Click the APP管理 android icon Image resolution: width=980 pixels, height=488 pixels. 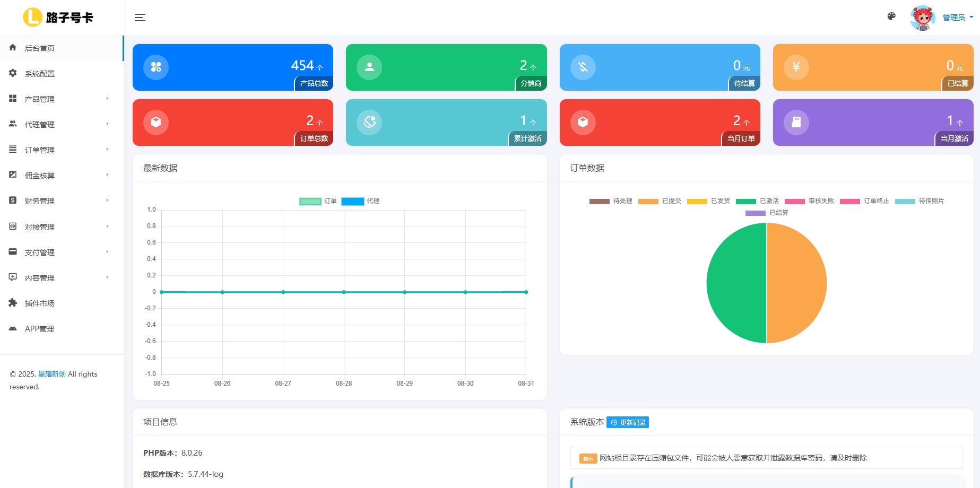13,328
